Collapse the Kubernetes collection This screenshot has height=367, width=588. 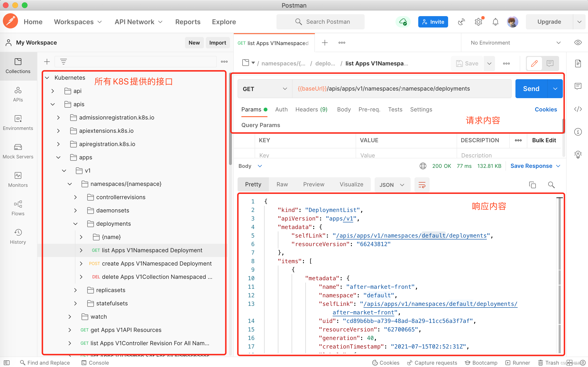click(x=47, y=78)
